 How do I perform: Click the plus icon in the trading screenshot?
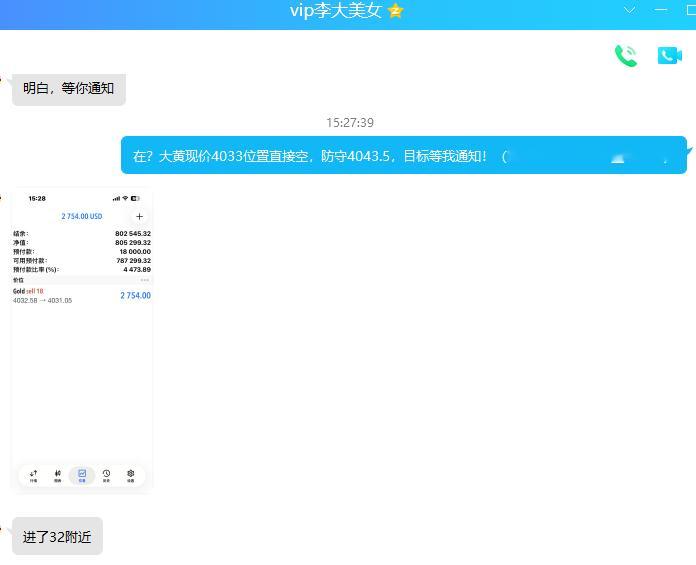coord(139,216)
